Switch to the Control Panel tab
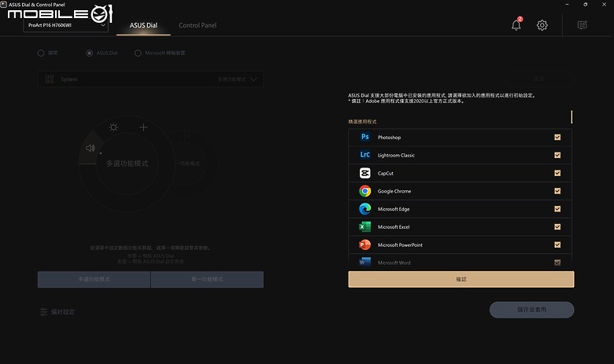 198,25
